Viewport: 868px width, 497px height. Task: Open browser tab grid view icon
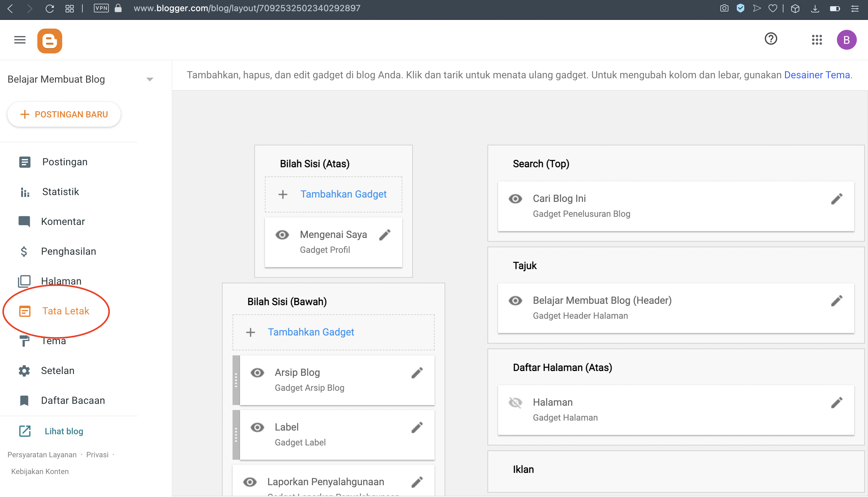pos(70,8)
